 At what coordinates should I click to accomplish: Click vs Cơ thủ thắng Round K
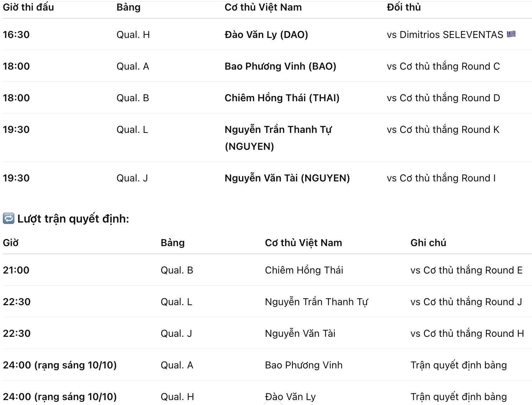pos(443,129)
